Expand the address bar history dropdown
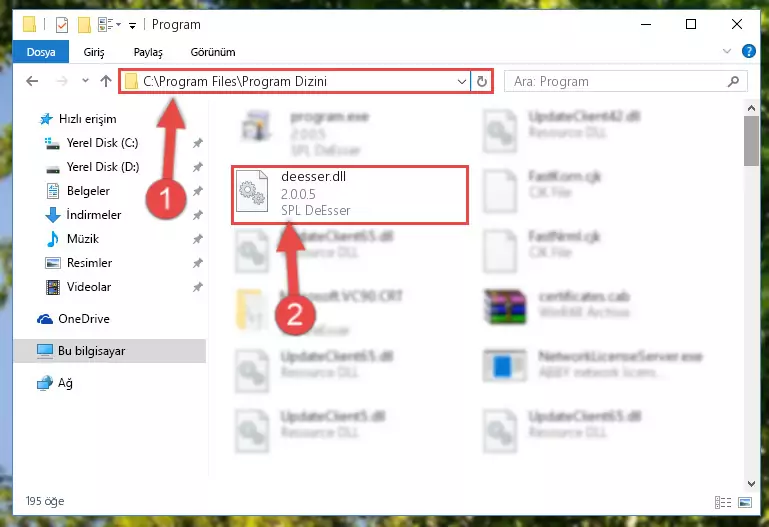The width and height of the screenshot is (769, 527). 461,81
